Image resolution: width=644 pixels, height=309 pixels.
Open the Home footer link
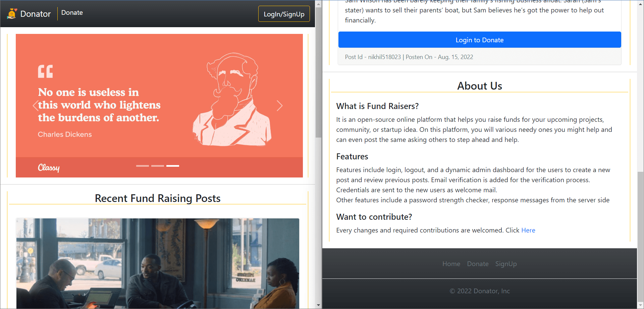[x=451, y=264]
